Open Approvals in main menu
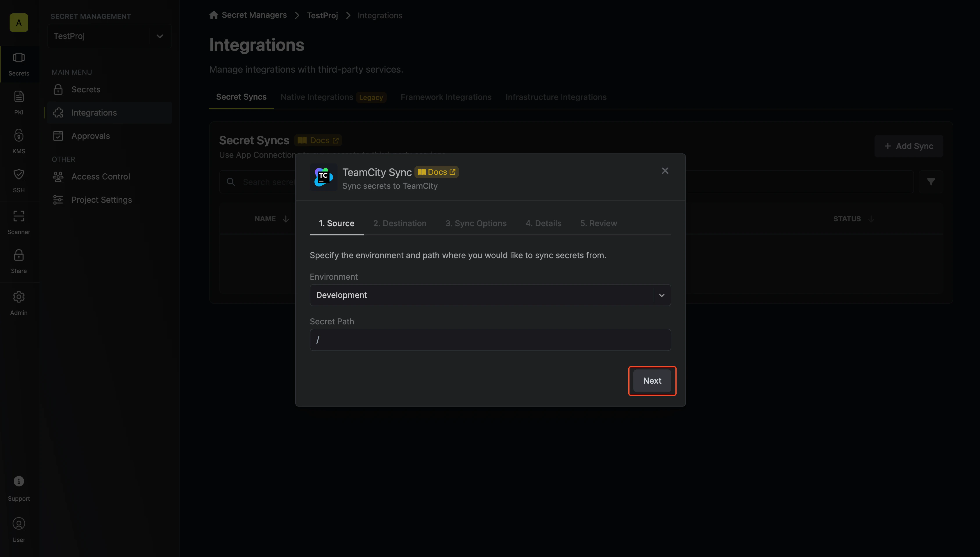 coord(110,136)
